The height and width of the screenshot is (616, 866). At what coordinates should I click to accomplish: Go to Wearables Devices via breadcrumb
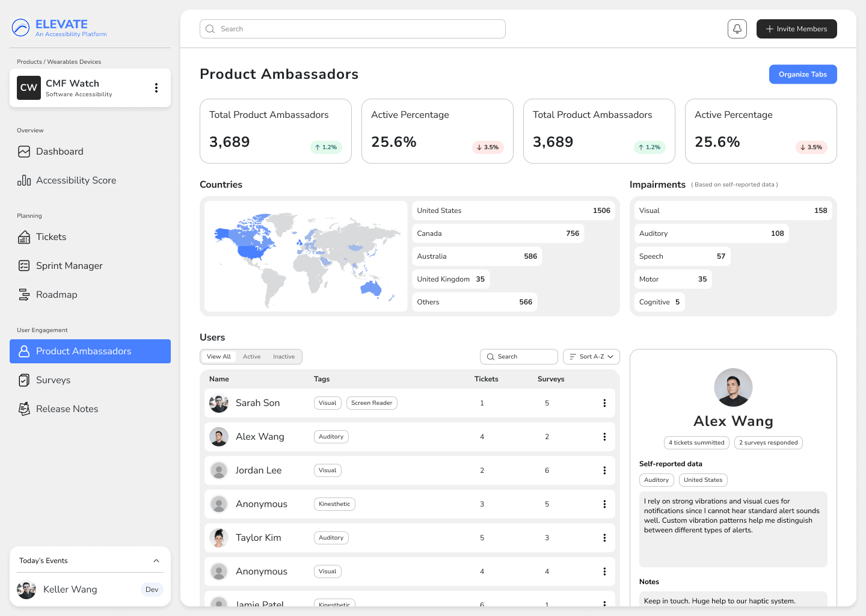pos(74,61)
